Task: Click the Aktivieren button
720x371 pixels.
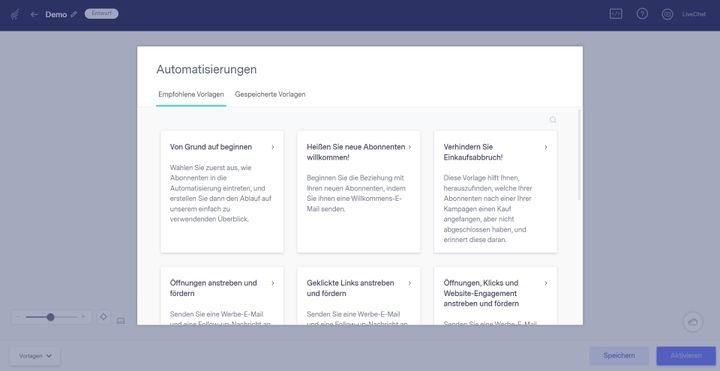Action: click(x=686, y=355)
